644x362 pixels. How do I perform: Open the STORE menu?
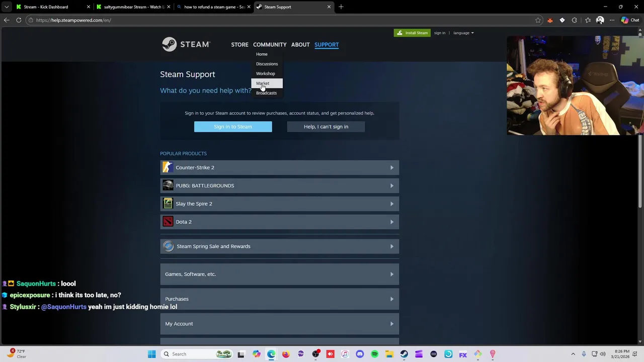click(239, 45)
